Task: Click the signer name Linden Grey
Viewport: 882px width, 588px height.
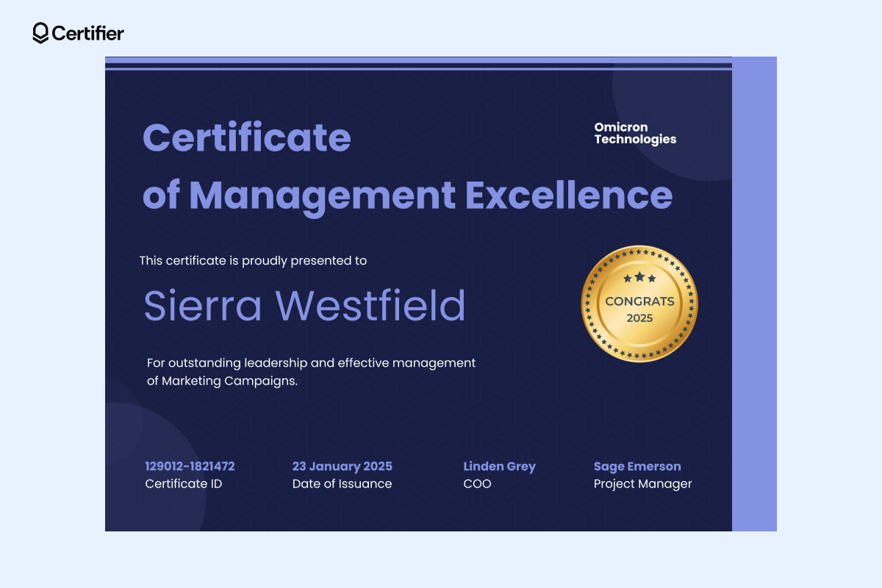Action: pyautogui.click(x=500, y=466)
